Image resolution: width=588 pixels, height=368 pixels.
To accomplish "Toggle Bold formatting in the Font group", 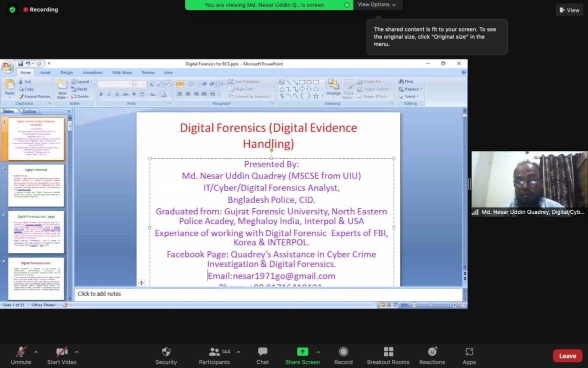I will point(101,94).
